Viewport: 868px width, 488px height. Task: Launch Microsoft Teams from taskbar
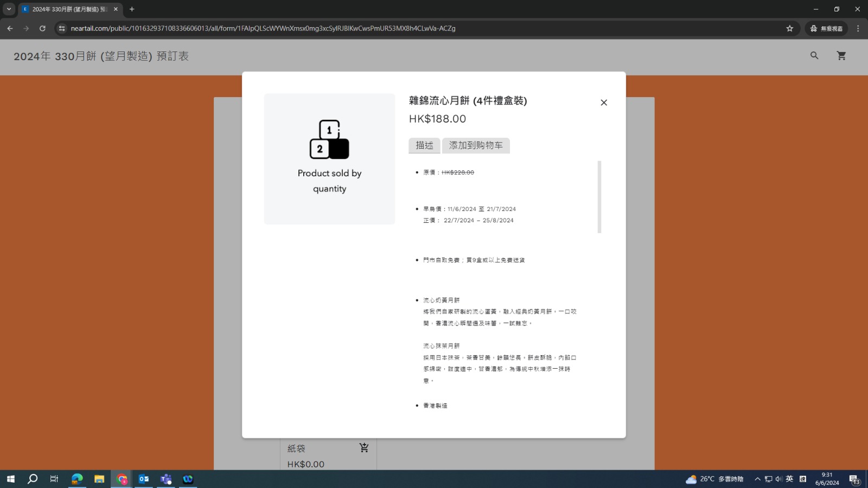pyautogui.click(x=165, y=479)
